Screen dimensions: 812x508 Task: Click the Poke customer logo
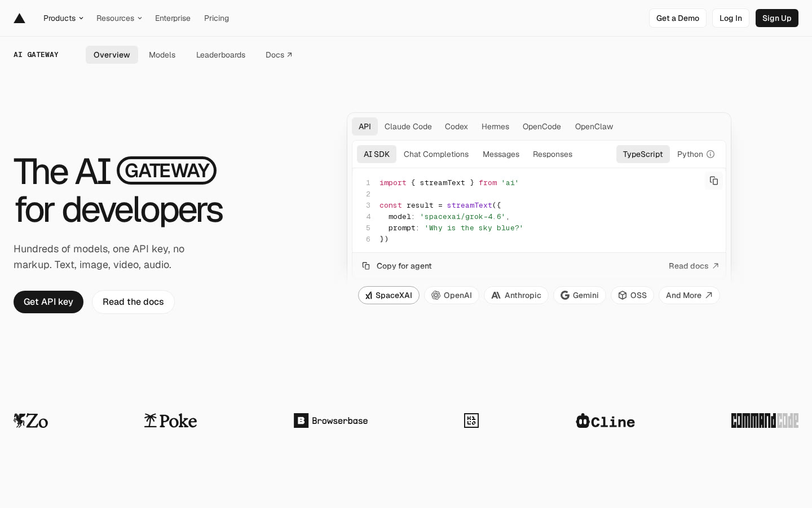tap(170, 421)
